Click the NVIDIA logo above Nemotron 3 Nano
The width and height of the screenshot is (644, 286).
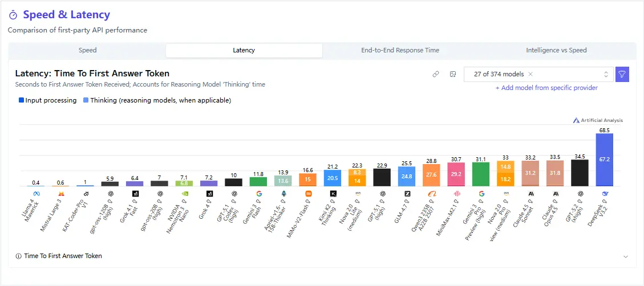pyautogui.click(x=184, y=193)
